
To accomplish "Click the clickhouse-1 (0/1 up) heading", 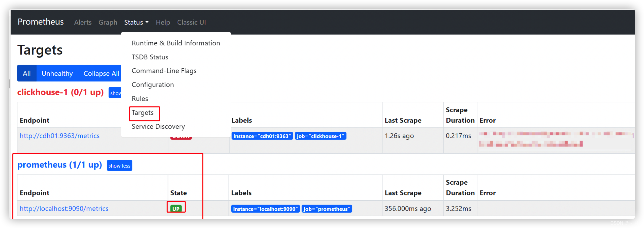I will (x=60, y=92).
